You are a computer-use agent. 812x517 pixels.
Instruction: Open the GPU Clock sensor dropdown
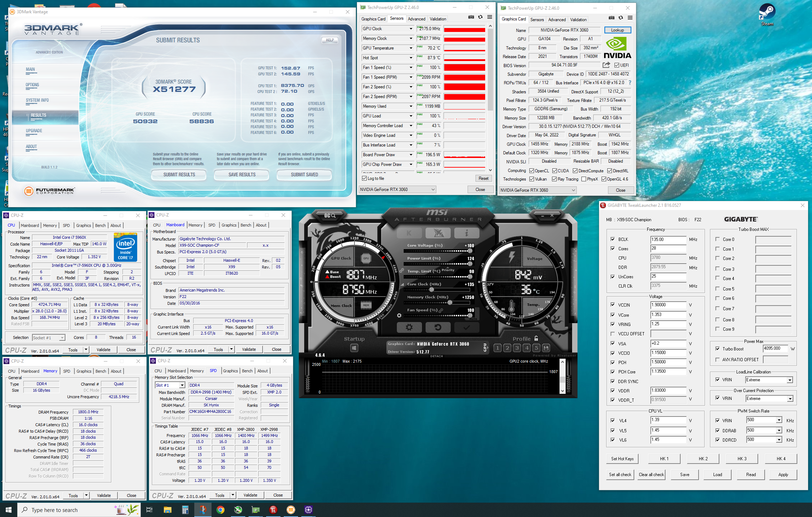(411, 29)
